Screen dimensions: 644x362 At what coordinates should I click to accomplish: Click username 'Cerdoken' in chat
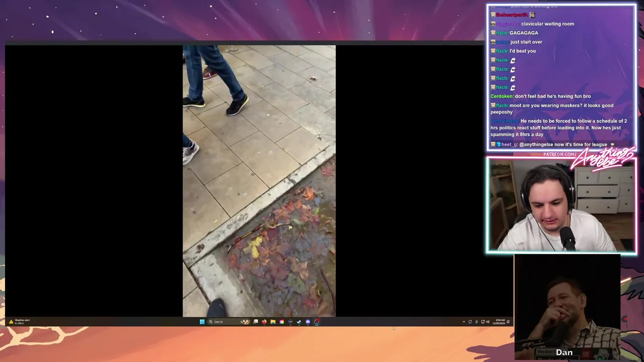pyautogui.click(x=502, y=96)
